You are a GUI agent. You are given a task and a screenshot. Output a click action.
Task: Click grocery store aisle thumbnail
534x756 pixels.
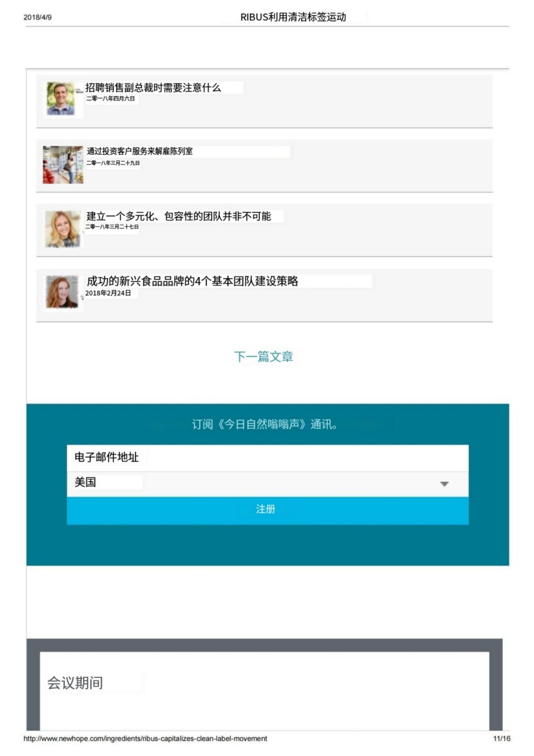click(x=63, y=165)
